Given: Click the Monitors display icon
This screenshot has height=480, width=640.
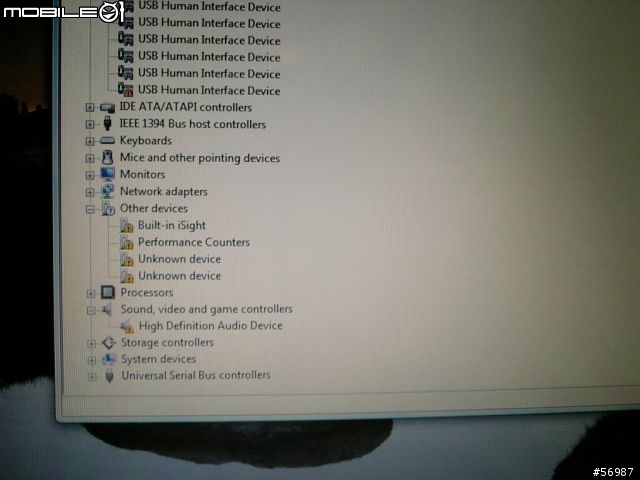Looking at the screenshot, I should [x=108, y=174].
